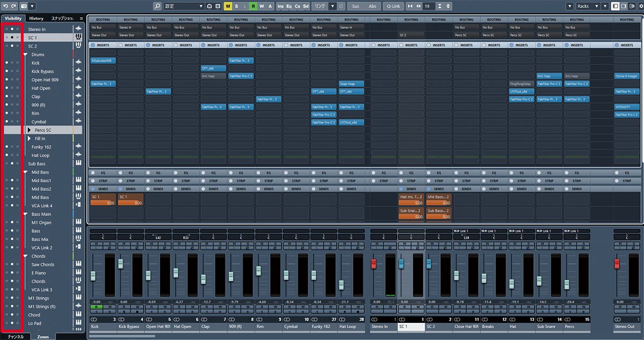Toggle the global Solo S button in toolbar
The image size is (644, 340).
[237, 6]
